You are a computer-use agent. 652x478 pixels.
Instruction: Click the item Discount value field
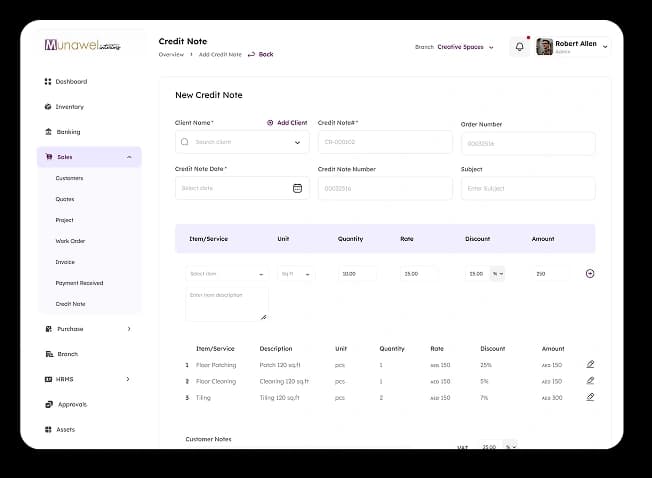click(x=477, y=274)
